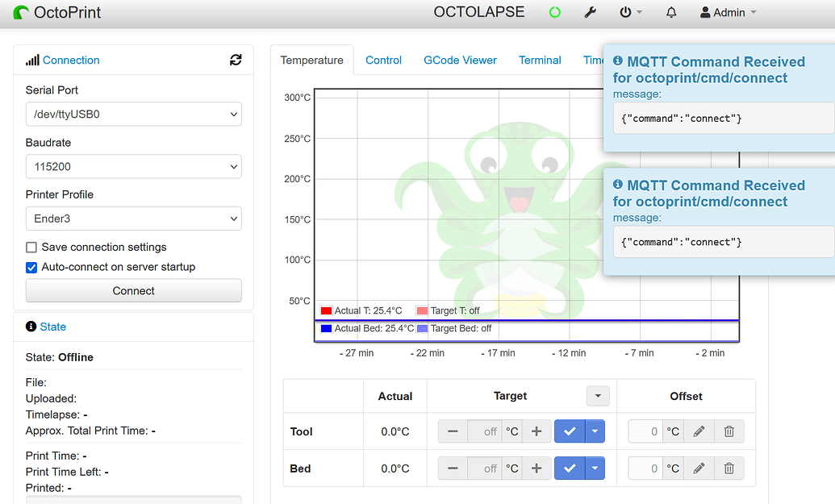
Task: Confirm the Tool target with the blue checkmark
Action: (x=570, y=431)
